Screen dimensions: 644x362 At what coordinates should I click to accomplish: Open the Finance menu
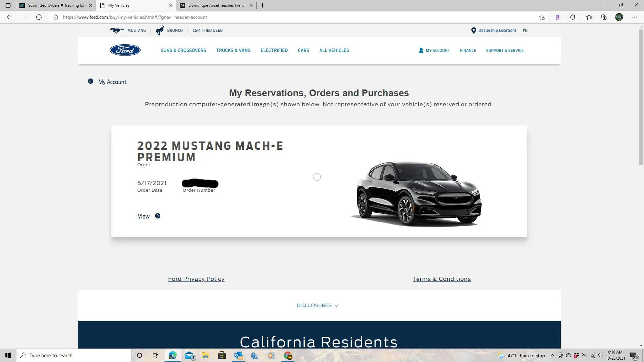click(468, 50)
